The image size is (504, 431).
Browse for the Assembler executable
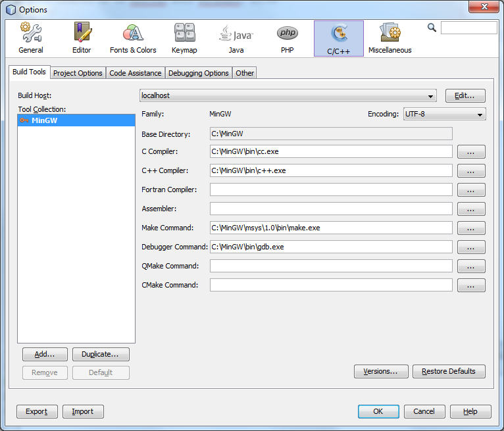click(x=471, y=209)
